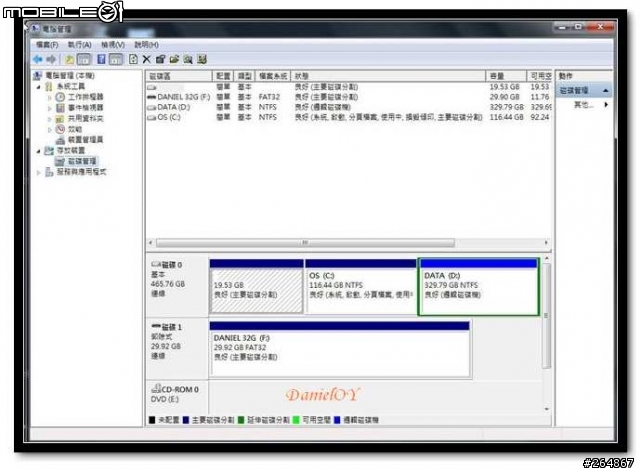
Task: Click the Forward arrow toolbar icon
Action: [51, 60]
